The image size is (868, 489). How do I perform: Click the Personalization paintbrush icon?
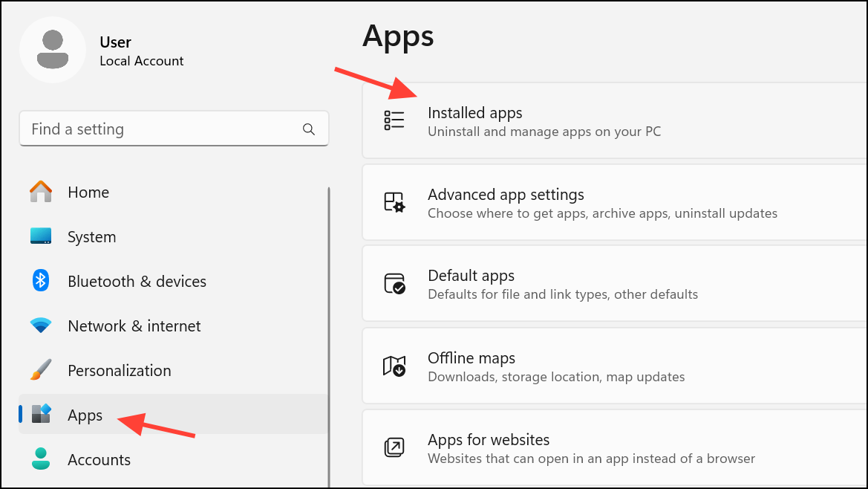click(41, 370)
